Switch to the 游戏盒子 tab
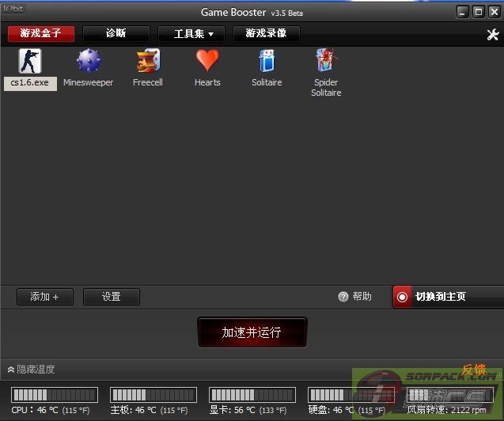The height and width of the screenshot is (421, 504). tap(40, 34)
